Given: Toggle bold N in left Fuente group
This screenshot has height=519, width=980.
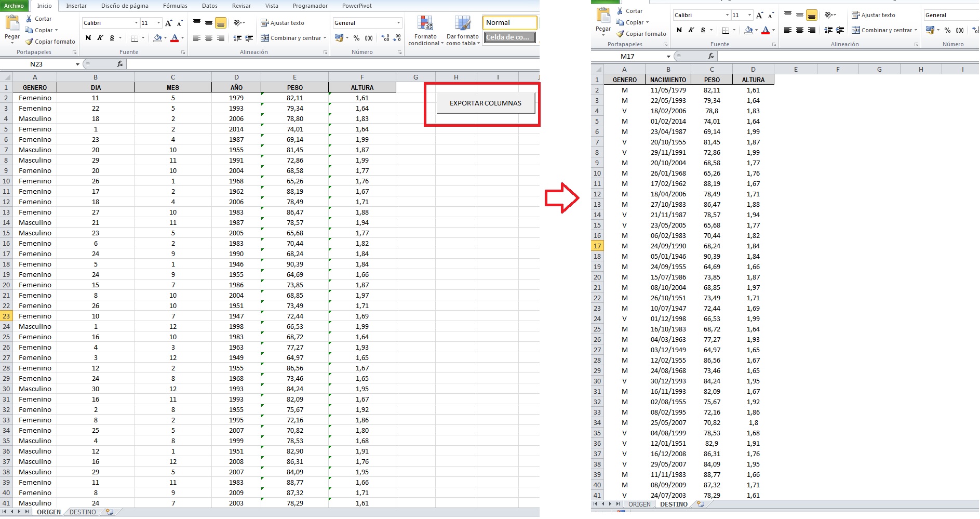Looking at the screenshot, I should coord(88,38).
